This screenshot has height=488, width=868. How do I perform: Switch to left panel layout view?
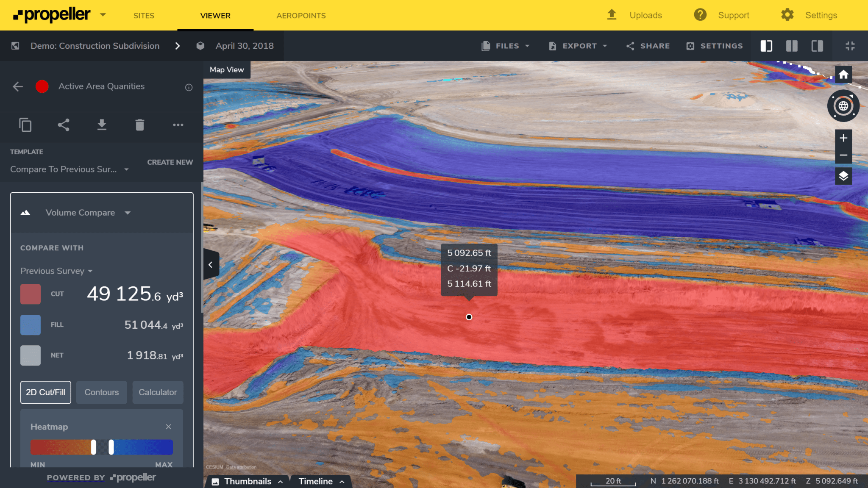[x=766, y=46]
